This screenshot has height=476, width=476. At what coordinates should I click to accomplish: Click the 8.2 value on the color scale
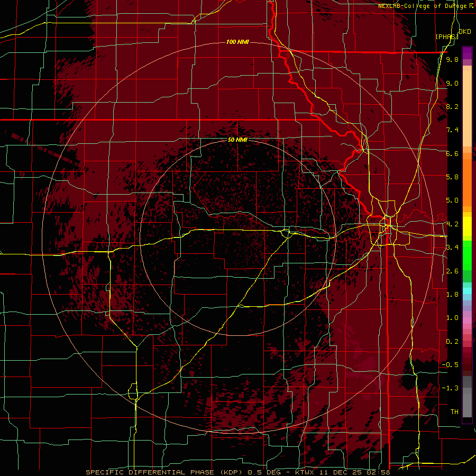click(452, 106)
